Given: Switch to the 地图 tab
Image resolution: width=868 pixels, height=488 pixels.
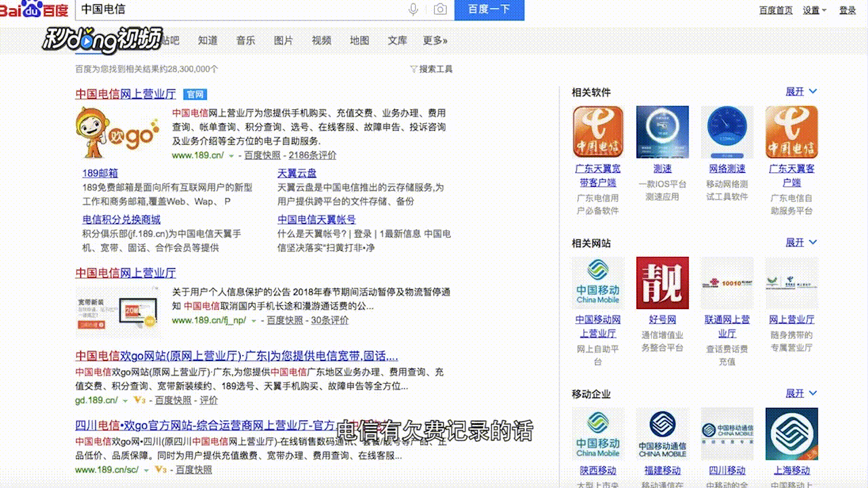Looking at the screenshot, I should pos(359,41).
